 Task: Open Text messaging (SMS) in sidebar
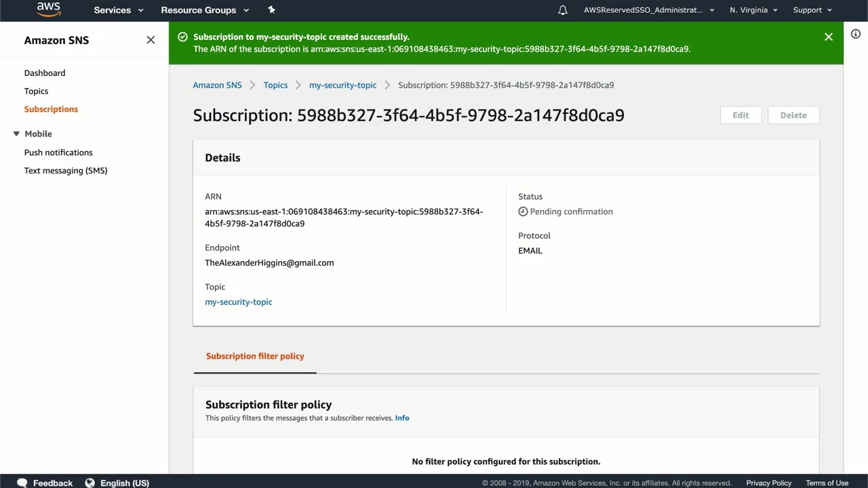tap(66, 170)
